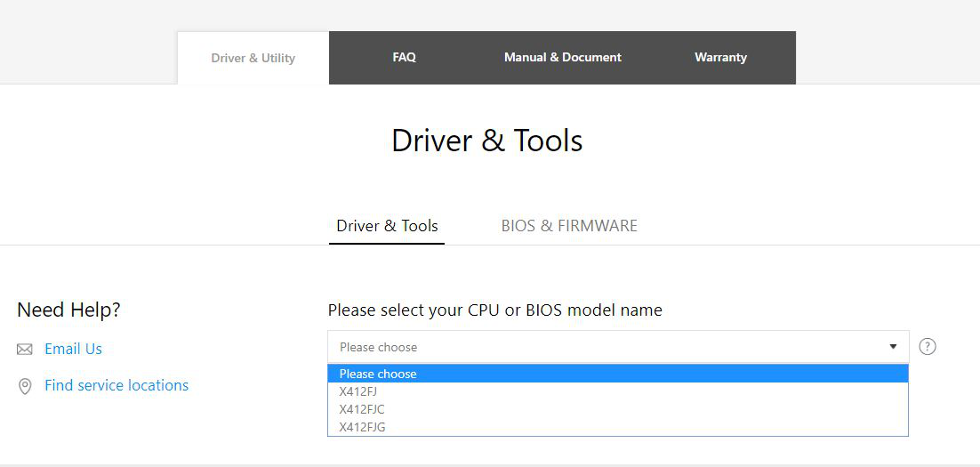Choose the X412FJC model option
This screenshot has width=980, height=467.
[362, 409]
